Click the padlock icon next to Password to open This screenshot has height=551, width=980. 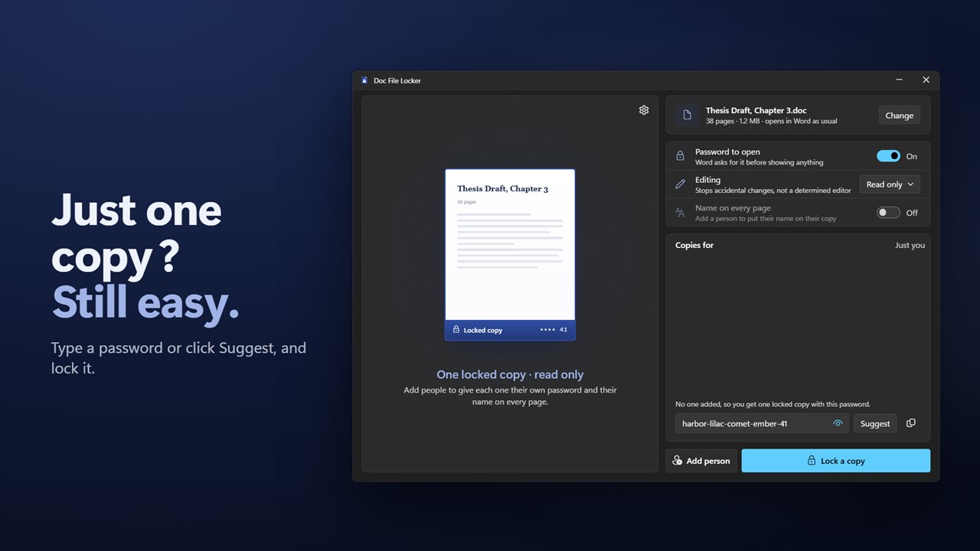(x=680, y=156)
